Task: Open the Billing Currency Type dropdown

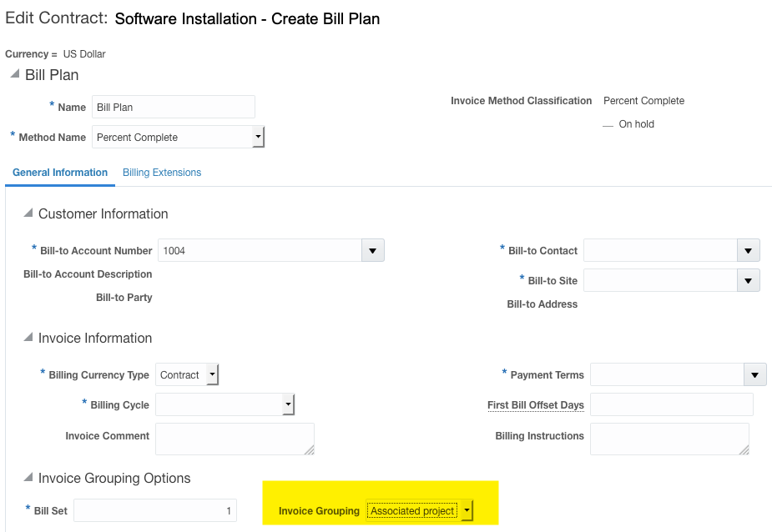Action: [x=212, y=375]
